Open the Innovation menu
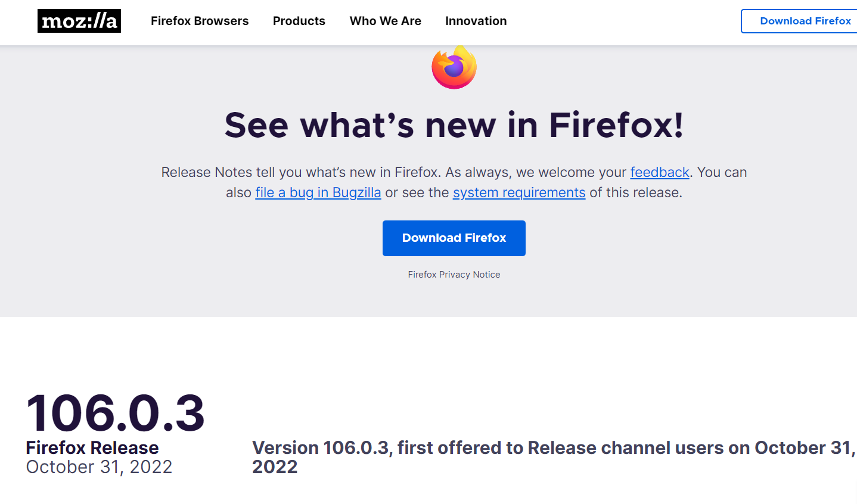The width and height of the screenshot is (857, 504). pos(476,21)
